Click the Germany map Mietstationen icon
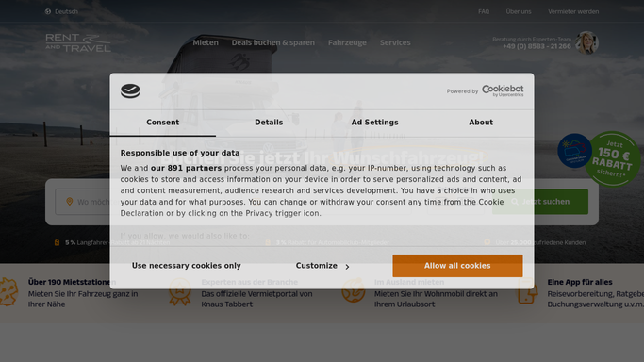644x362 pixels. coord(8,292)
